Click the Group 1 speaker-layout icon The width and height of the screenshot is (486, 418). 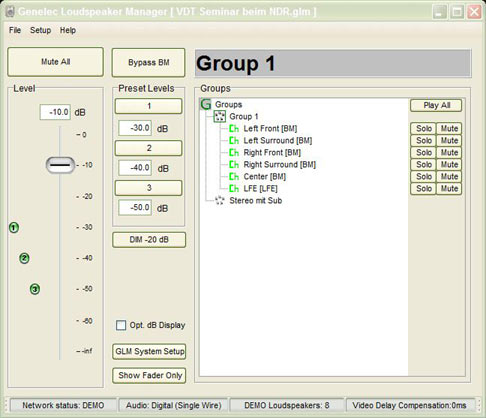coord(219,116)
